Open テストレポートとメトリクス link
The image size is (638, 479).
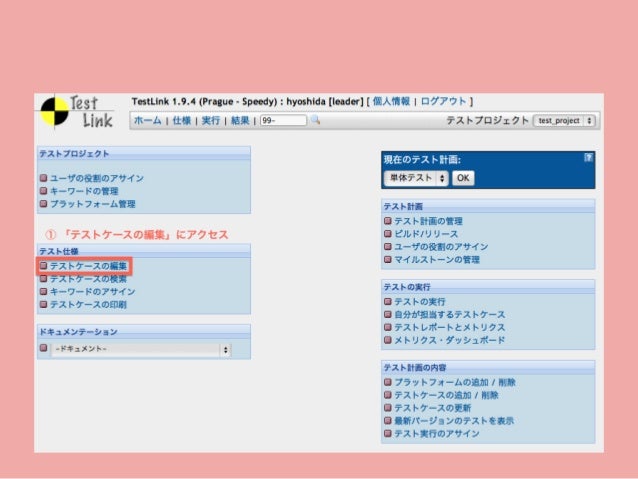tap(450, 327)
